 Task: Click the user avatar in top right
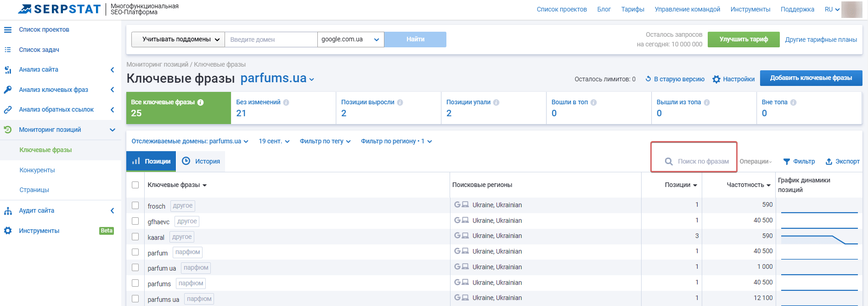[x=851, y=9]
